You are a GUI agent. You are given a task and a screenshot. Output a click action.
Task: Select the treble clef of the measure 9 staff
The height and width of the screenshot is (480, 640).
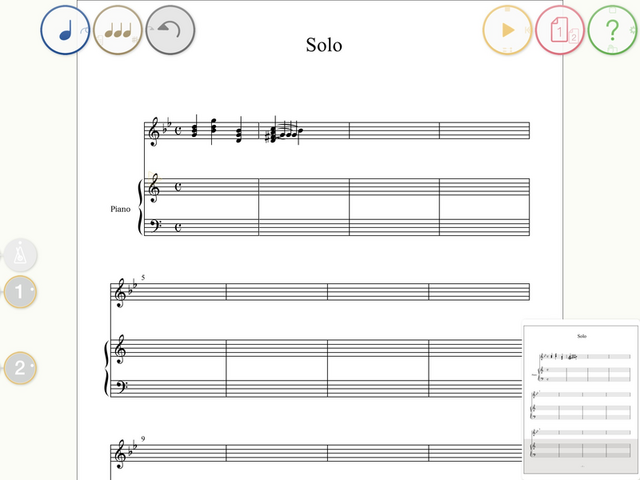tap(119, 454)
